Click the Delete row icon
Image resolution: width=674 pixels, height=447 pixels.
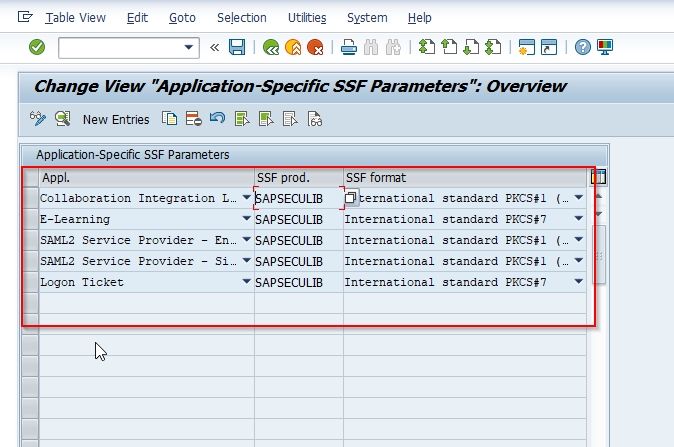click(193, 118)
